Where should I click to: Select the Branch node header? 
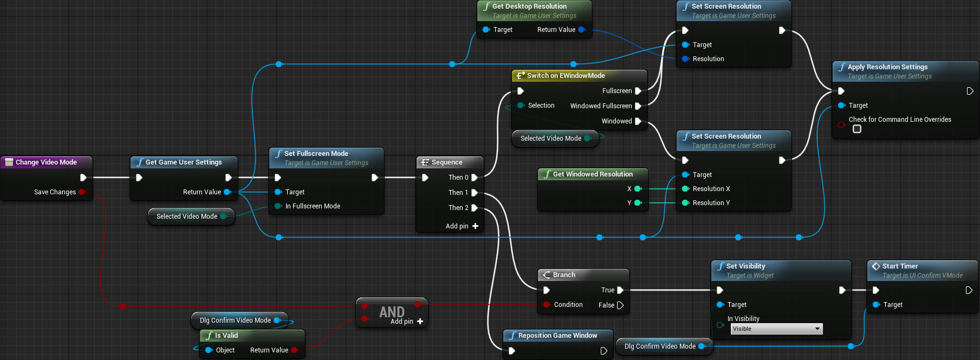point(583,275)
